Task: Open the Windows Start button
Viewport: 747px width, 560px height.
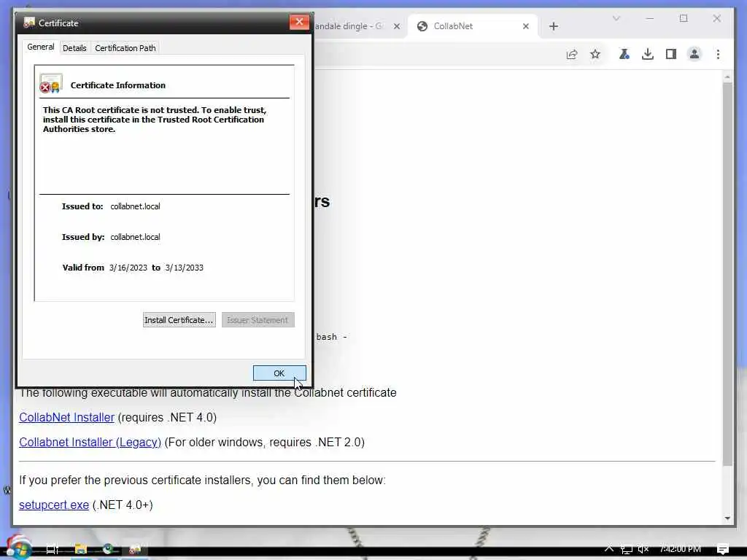Action: pos(19,548)
